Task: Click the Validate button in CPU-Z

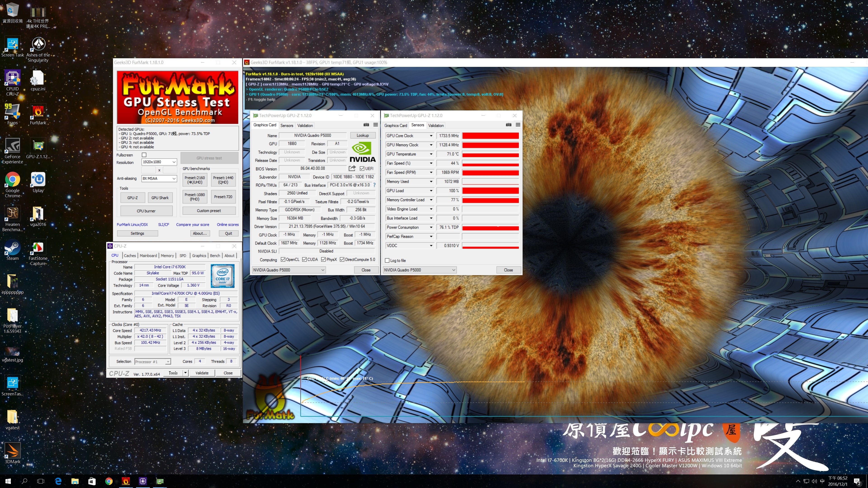Action: (x=202, y=373)
